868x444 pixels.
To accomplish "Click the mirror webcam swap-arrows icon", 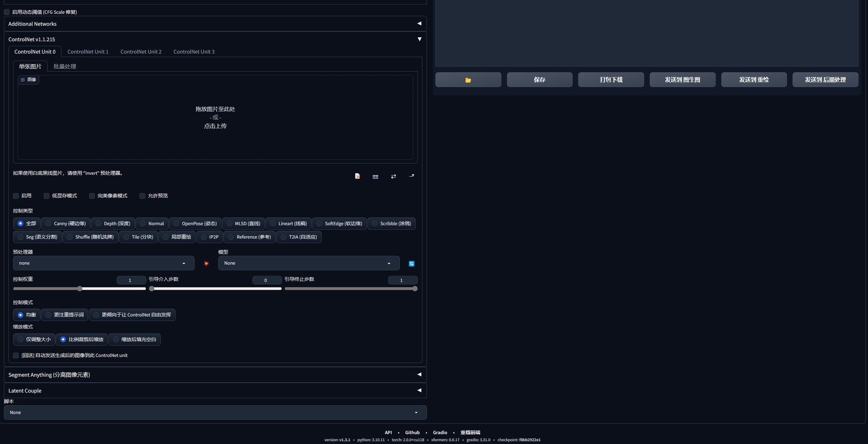I will [393, 176].
